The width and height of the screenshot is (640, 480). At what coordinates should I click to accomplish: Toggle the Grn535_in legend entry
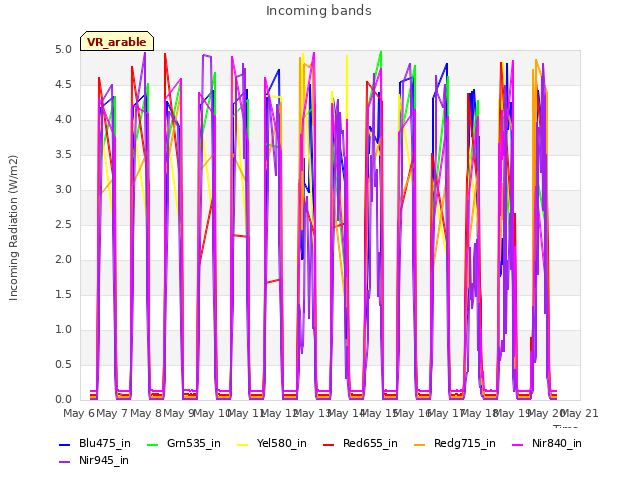click(x=184, y=443)
